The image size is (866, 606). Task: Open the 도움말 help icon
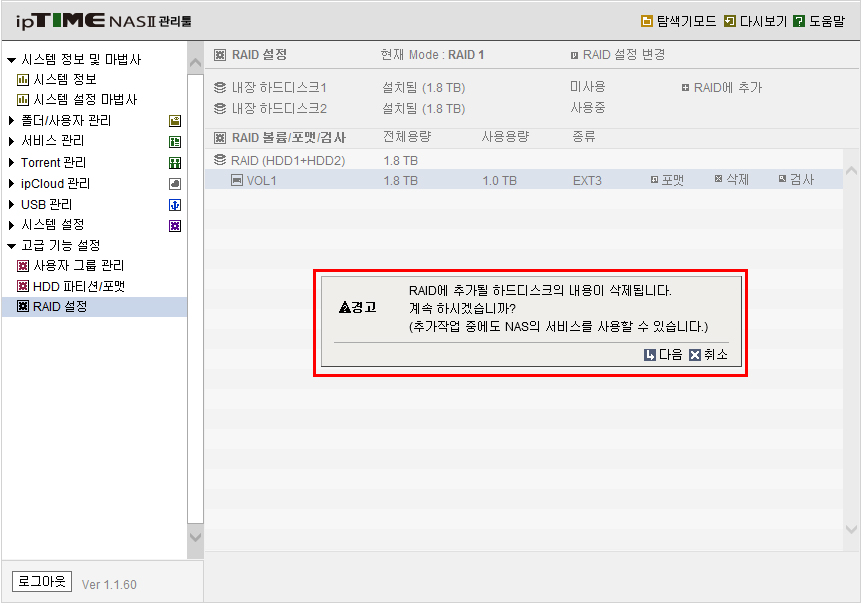799,21
